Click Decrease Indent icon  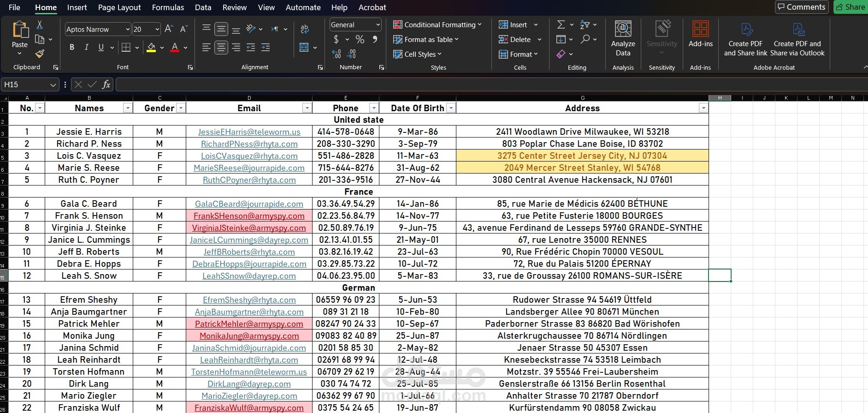tap(251, 48)
